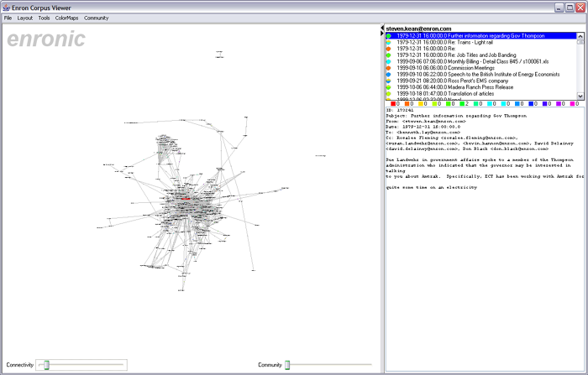Click green dot beside Madera Ranch email
This screenshot has width=588, height=375.
tap(388, 87)
